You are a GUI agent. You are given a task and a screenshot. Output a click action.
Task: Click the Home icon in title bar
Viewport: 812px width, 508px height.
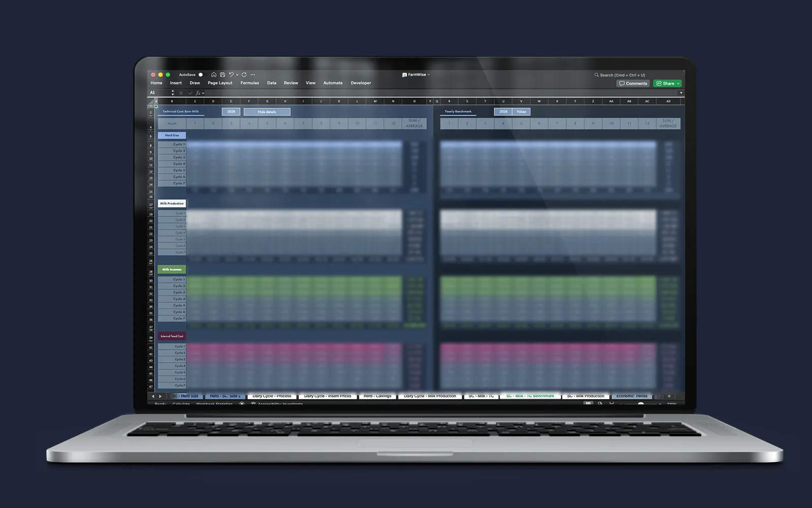point(214,75)
